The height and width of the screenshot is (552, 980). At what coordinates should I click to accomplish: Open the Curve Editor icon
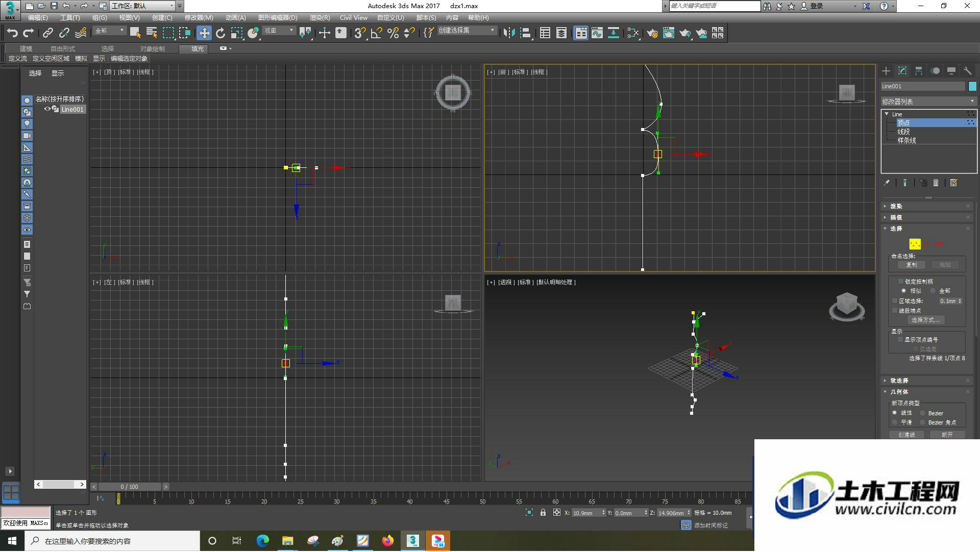(597, 33)
